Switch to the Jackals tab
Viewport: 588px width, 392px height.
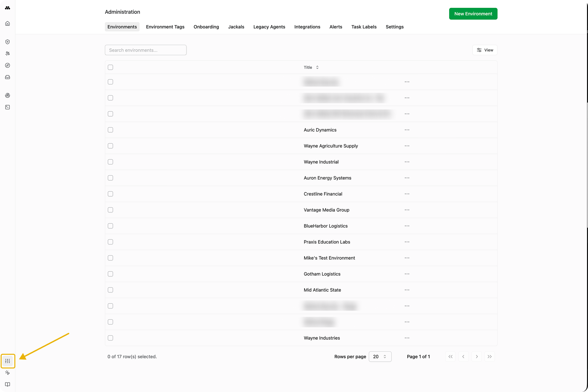[x=236, y=27]
